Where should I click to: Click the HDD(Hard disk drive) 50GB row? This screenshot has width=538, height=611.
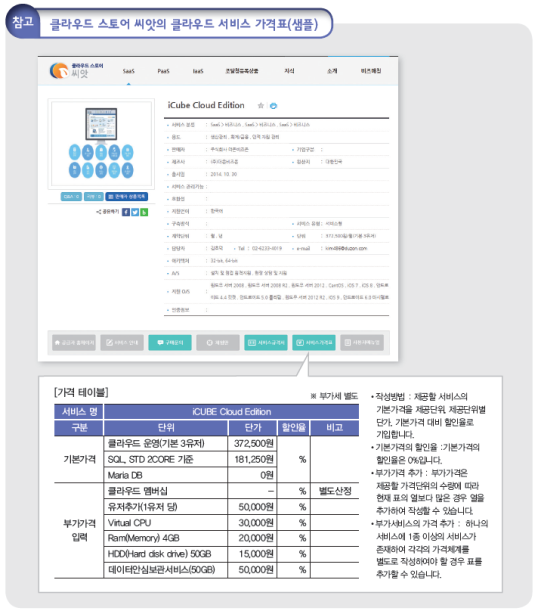159,554
